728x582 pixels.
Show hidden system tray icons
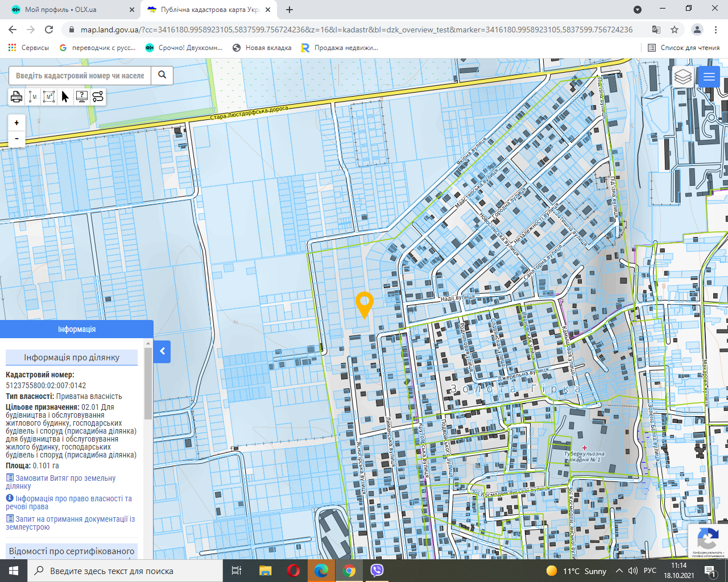click(x=619, y=571)
